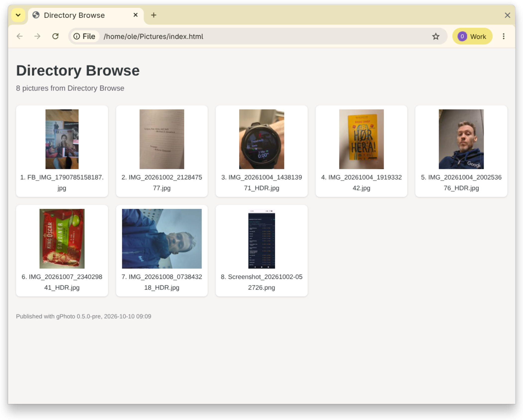Image resolution: width=523 pixels, height=420 pixels.
Task: Click filename 8. Screenshot_20261002-052726.png
Action: [x=261, y=282]
